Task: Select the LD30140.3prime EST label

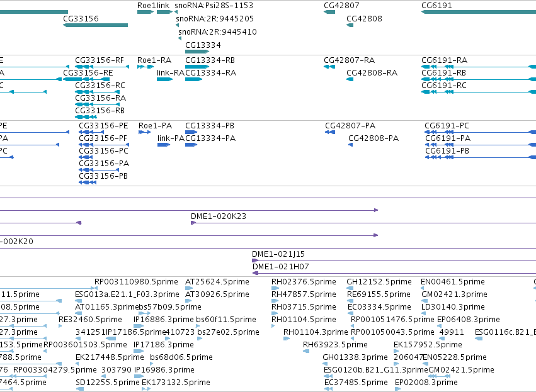Action: (x=453, y=307)
